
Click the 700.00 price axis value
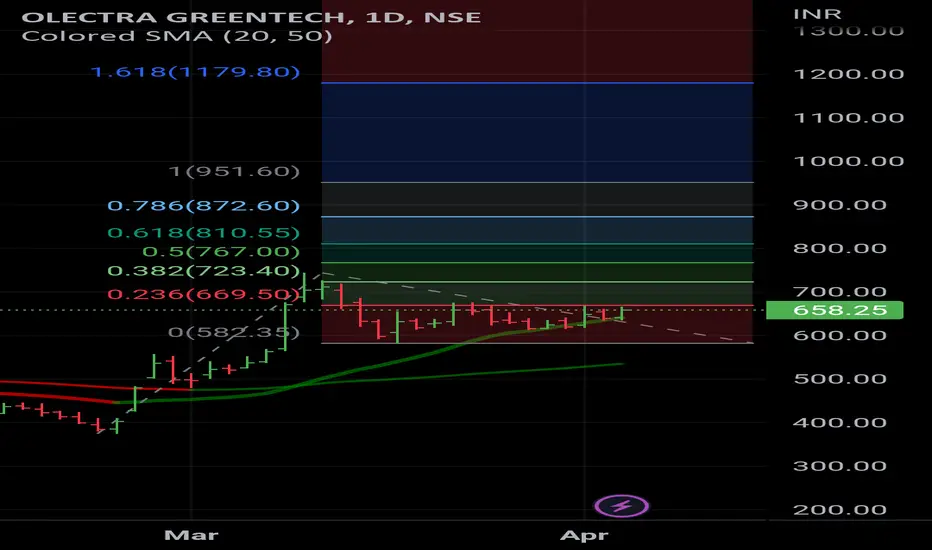[840, 291]
